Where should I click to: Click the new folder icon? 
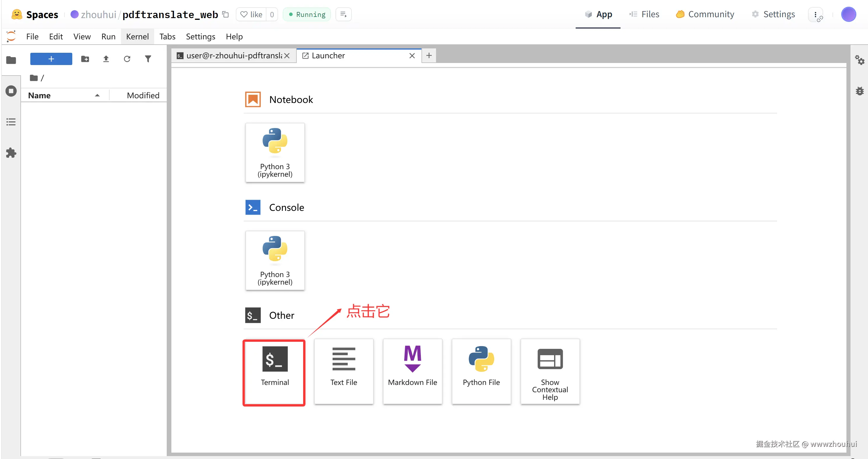(85, 59)
